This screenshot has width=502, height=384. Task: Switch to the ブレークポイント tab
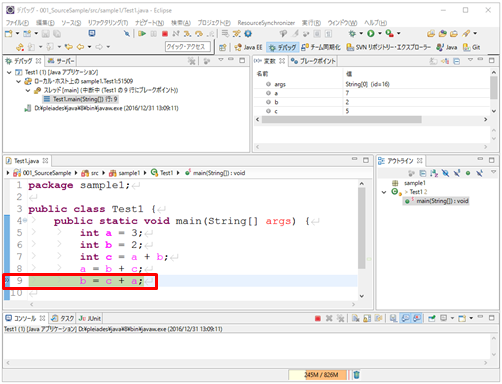click(313, 61)
